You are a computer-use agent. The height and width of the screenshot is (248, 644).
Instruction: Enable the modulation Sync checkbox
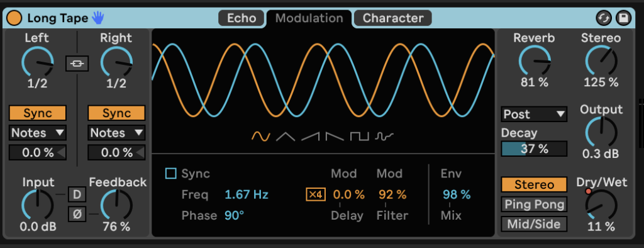coord(170,173)
